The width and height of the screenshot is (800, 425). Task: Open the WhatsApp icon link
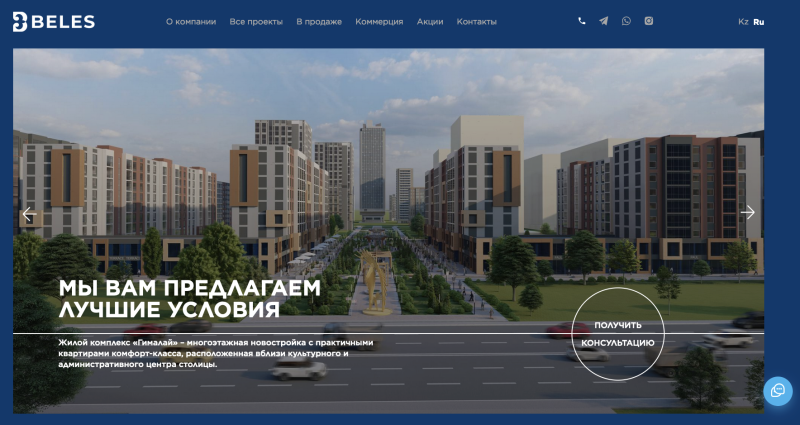coord(626,21)
